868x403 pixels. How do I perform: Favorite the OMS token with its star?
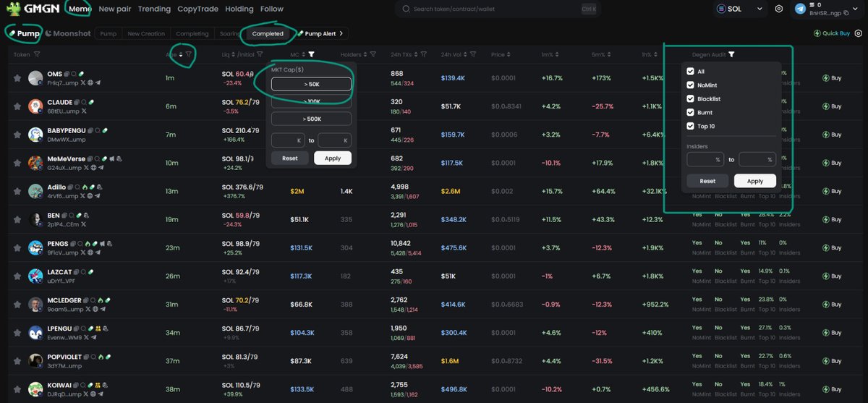pos(17,78)
